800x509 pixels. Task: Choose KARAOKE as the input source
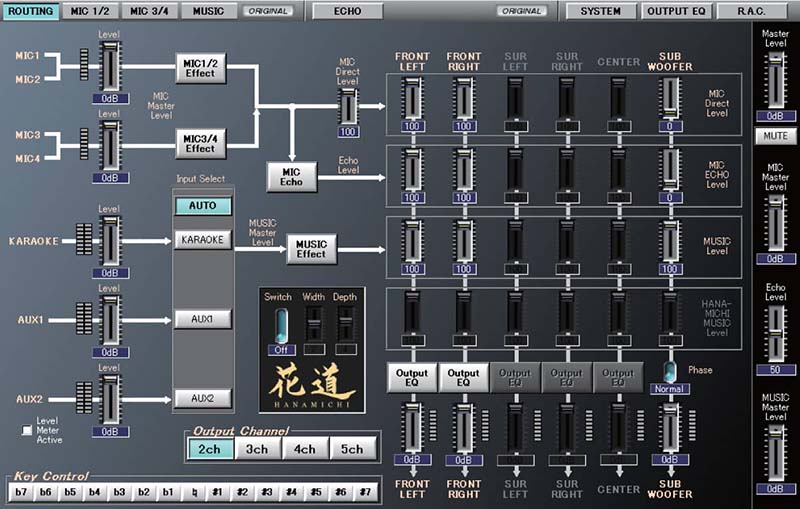coord(203,240)
